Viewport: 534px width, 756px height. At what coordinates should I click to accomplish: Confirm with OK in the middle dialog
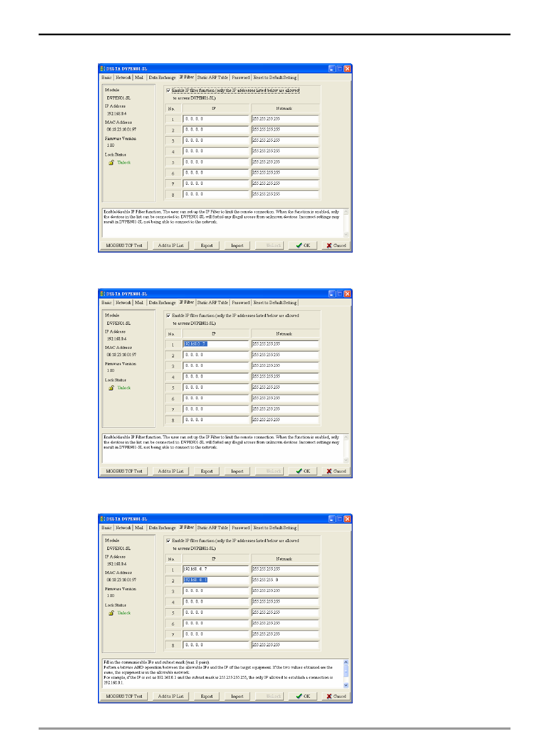(x=303, y=472)
